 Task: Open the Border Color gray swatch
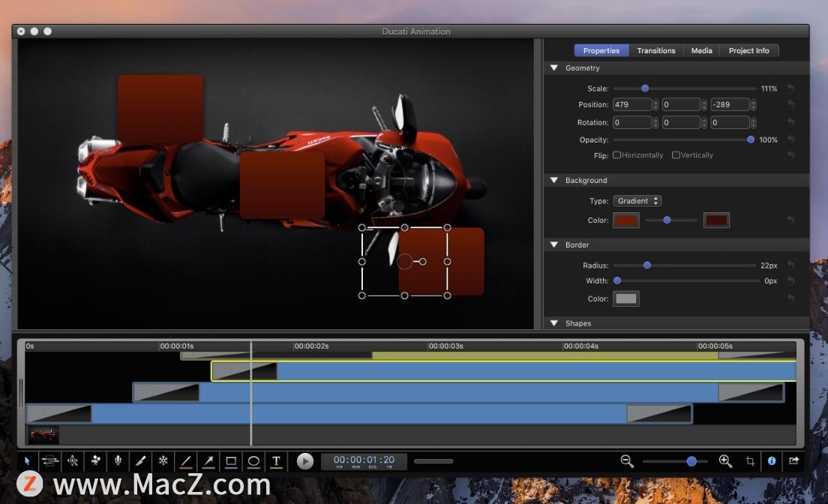pyautogui.click(x=625, y=298)
